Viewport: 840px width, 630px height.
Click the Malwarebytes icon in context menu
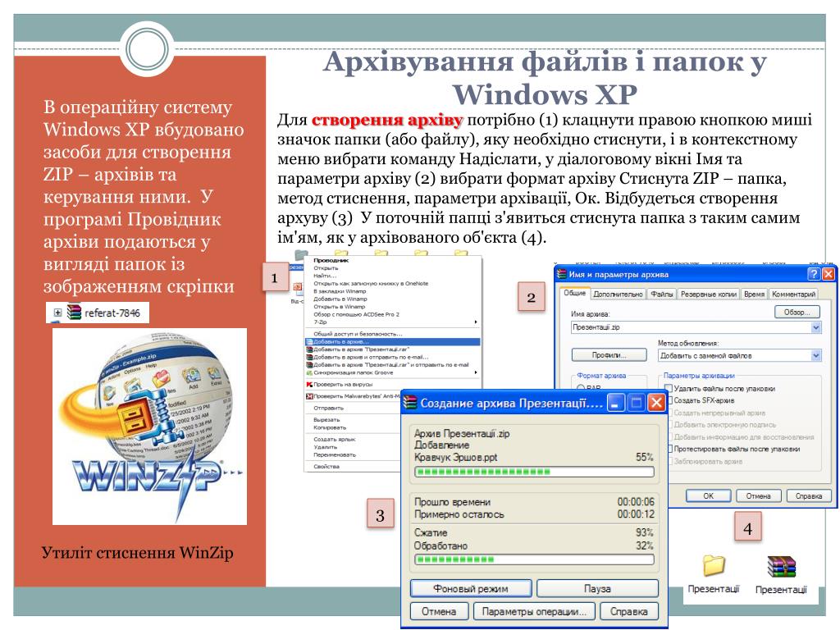[x=309, y=396]
